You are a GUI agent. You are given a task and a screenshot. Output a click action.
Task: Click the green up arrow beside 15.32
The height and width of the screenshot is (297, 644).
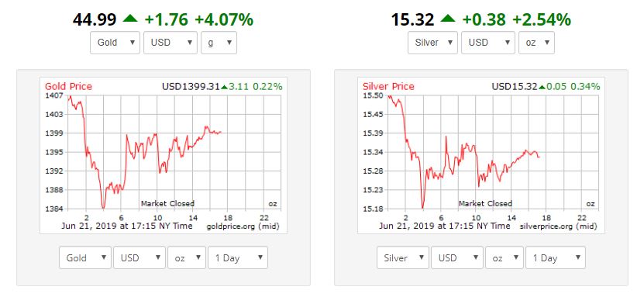(x=448, y=18)
